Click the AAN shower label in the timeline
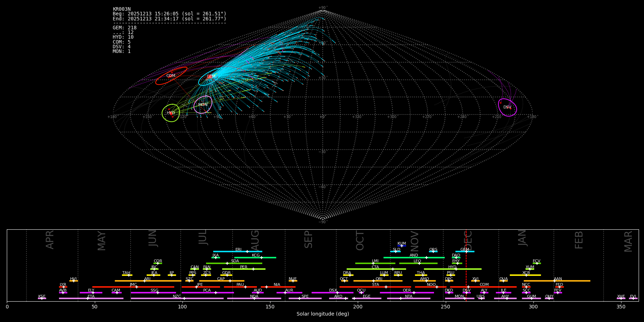Screen dimensions: 644x322 [558, 279]
